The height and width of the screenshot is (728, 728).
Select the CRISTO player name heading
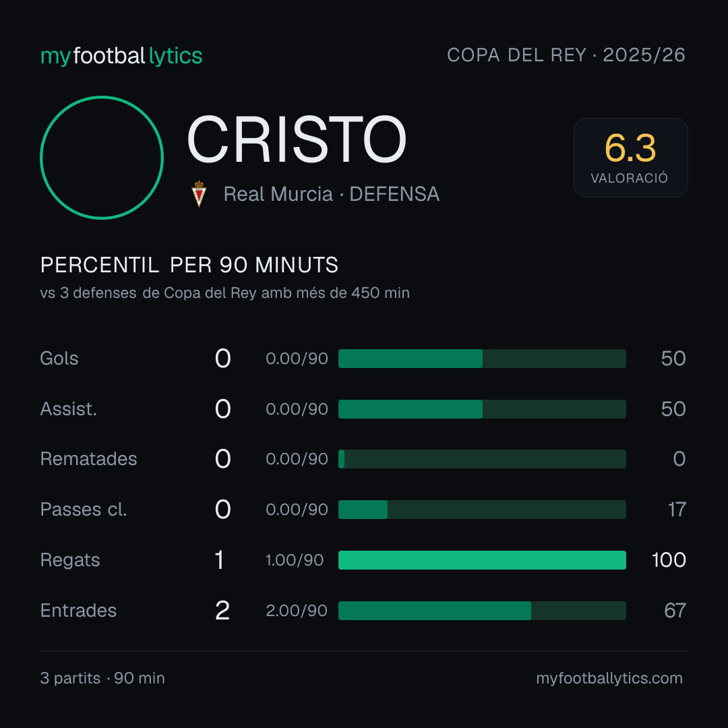(297, 140)
